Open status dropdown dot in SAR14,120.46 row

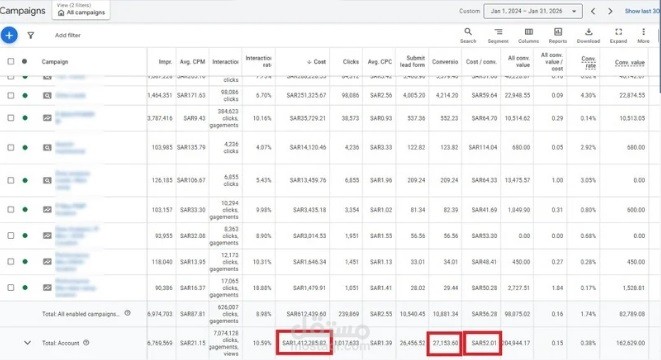pos(25,148)
